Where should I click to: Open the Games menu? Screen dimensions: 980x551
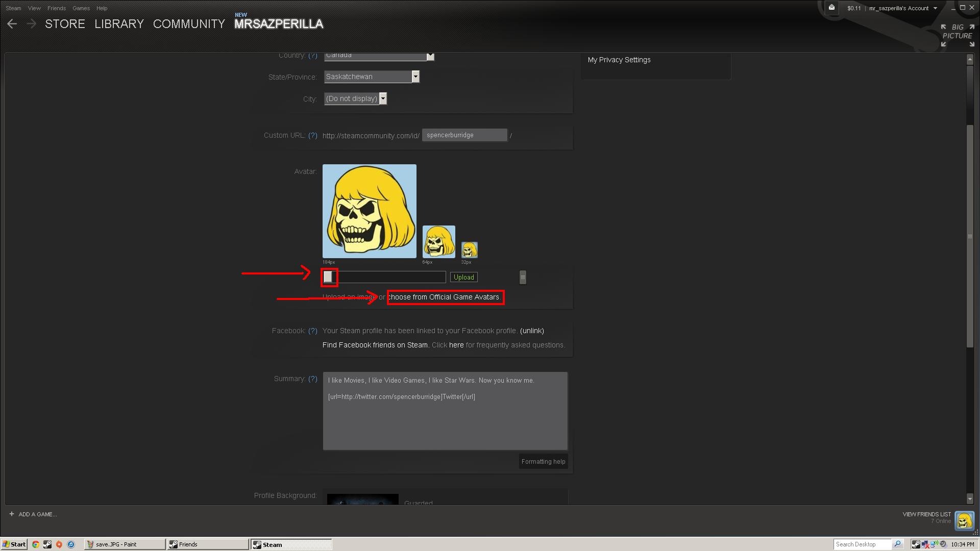tap(81, 8)
